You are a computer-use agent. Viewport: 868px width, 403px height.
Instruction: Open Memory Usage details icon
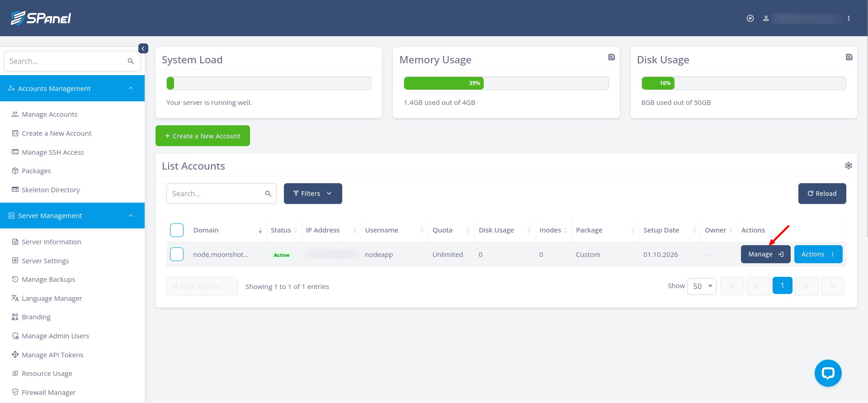click(x=611, y=57)
